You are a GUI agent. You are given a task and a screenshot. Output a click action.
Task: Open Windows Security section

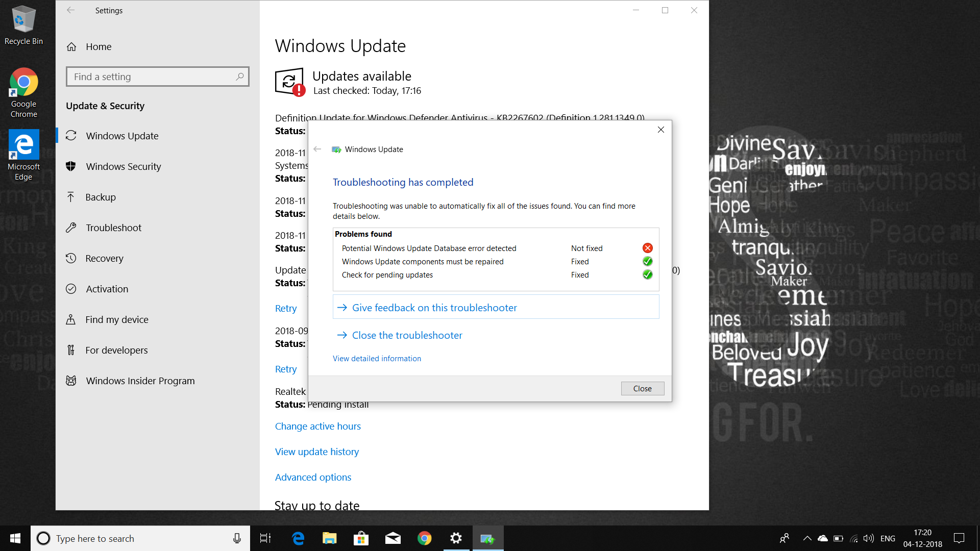pos(124,166)
